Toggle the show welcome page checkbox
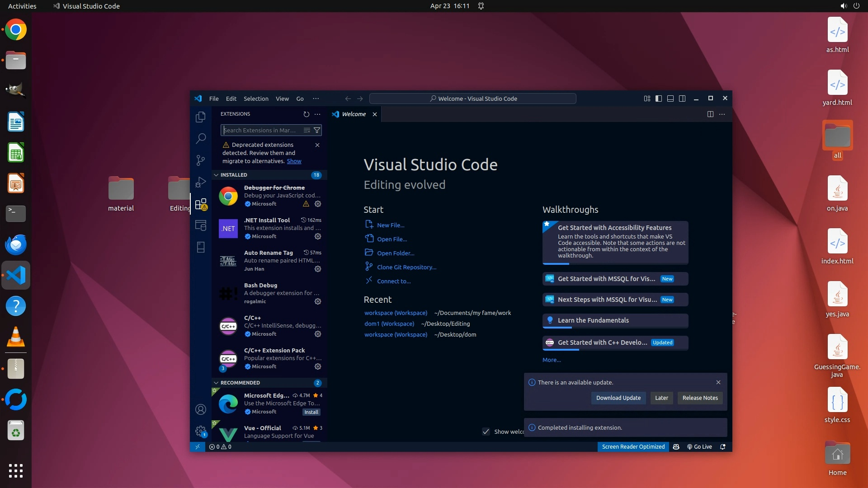 (x=486, y=432)
